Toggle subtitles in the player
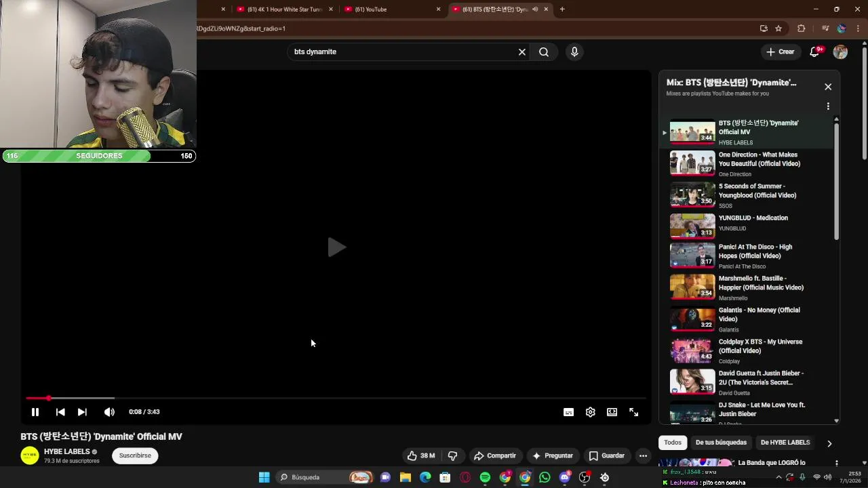The height and width of the screenshot is (488, 868). [x=568, y=412]
